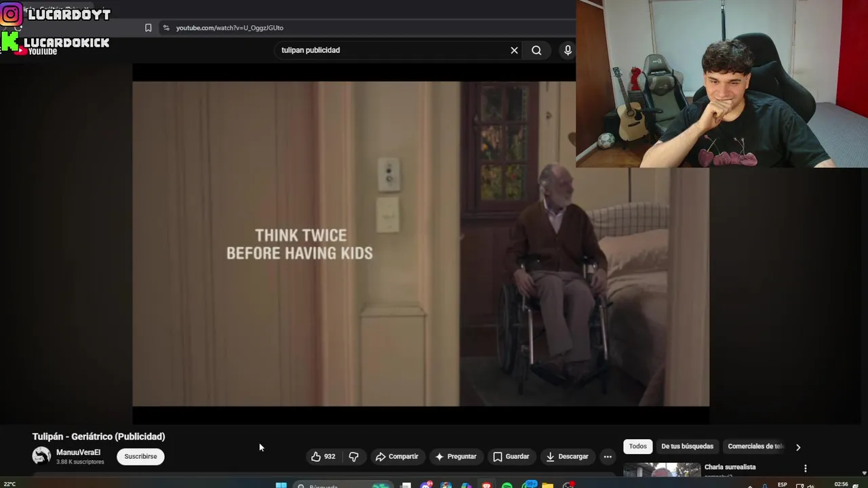Click the YouTube logo
This screenshot has width=868, height=488.
(x=37, y=51)
